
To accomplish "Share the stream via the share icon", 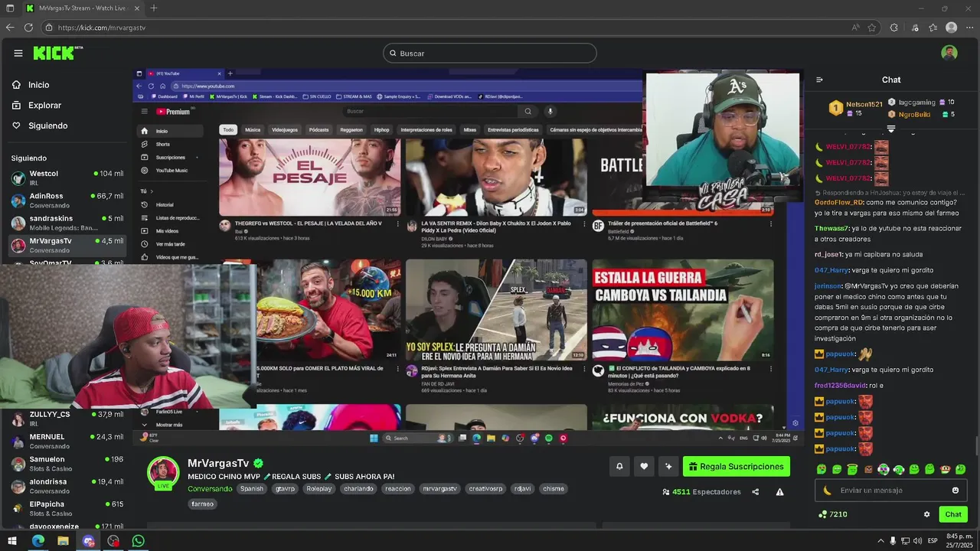I will pyautogui.click(x=755, y=492).
